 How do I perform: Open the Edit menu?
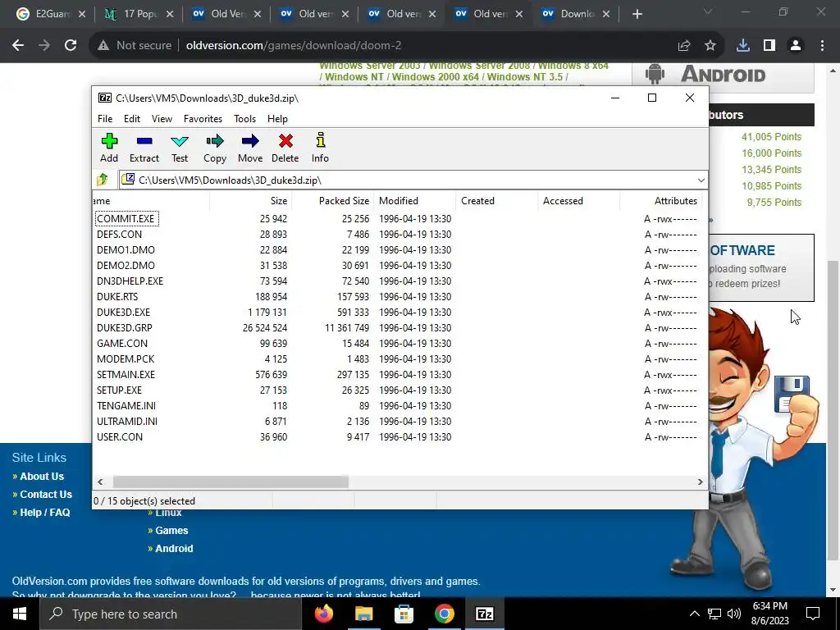click(132, 119)
